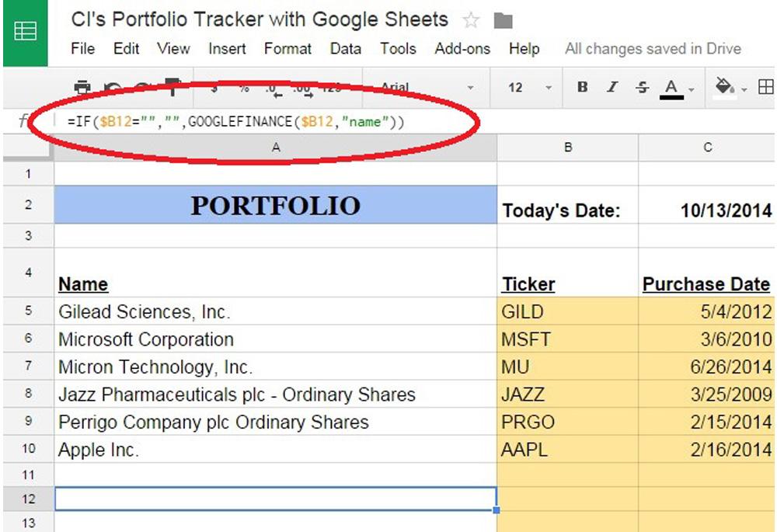Screen dimensions: 777x532
Task: Click the fill color paint bucket
Action: point(724,87)
